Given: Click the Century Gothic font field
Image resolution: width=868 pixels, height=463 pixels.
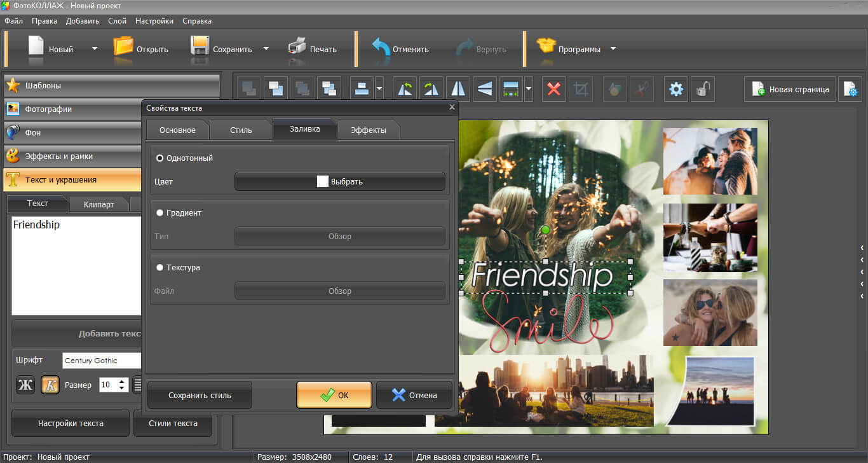Looking at the screenshot, I should [102, 361].
